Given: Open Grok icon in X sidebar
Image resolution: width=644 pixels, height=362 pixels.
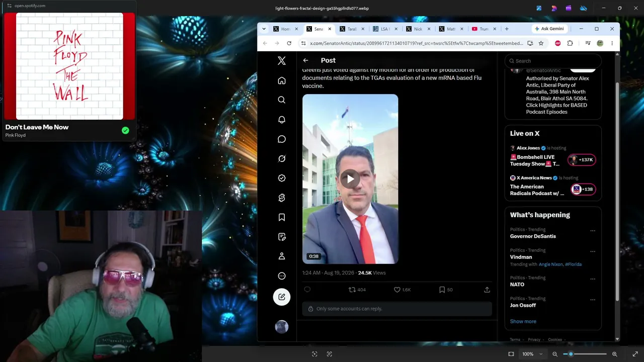Looking at the screenshot, I should click(282, 159).
